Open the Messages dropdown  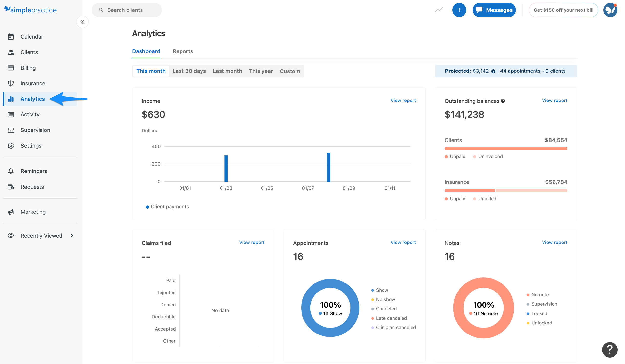pyautogui.click(x=494, y=10)
